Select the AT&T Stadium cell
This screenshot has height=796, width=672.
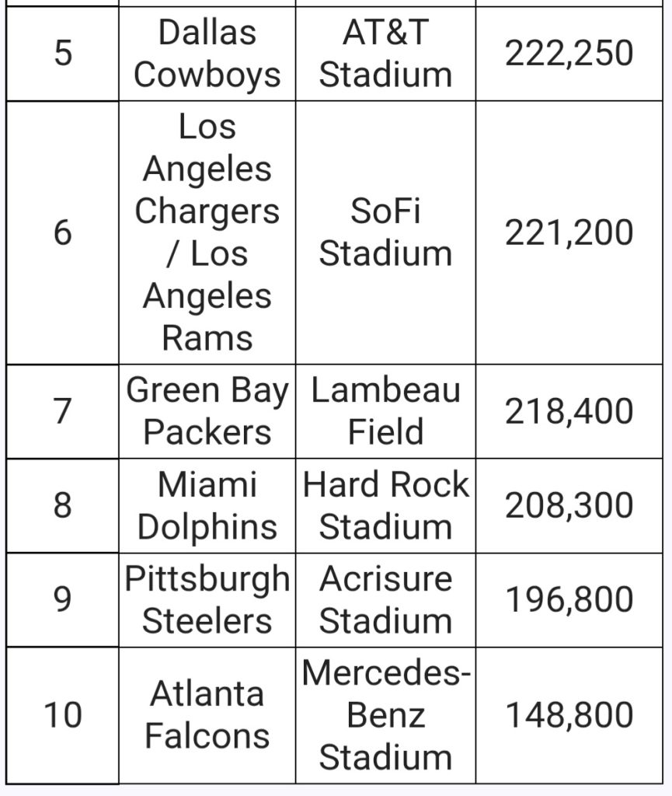coord(385,54)
